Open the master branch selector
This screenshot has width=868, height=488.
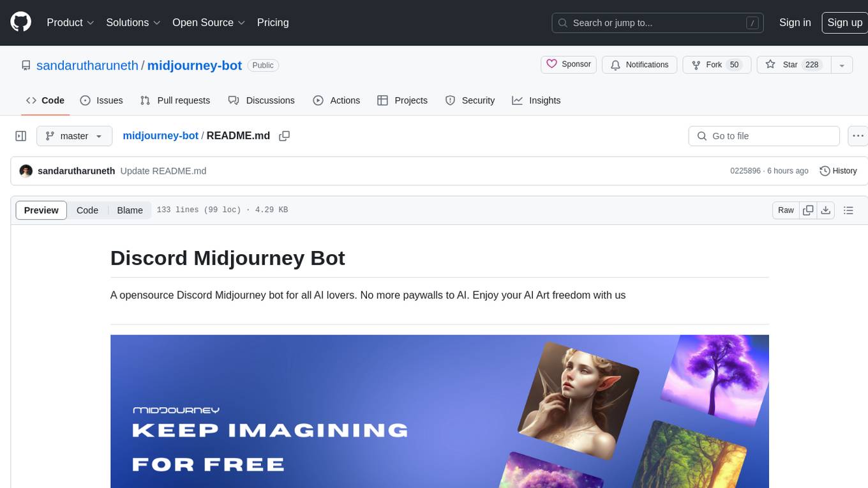click(74, 136)
